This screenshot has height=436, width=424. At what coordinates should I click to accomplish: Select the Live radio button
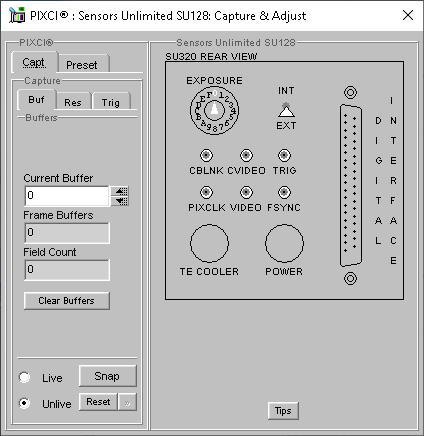24,377
